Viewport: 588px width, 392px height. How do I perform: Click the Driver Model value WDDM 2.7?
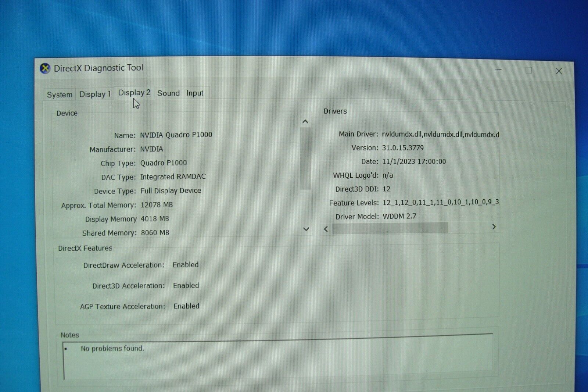[x=399, y=216]
